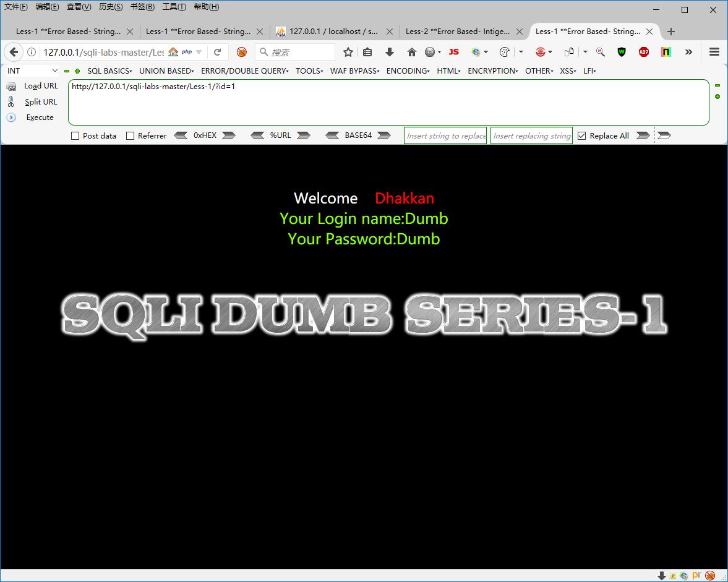This screenshot has height=582, width=728.
Task: Open the INT type dropdown
Action: point(32,71)
